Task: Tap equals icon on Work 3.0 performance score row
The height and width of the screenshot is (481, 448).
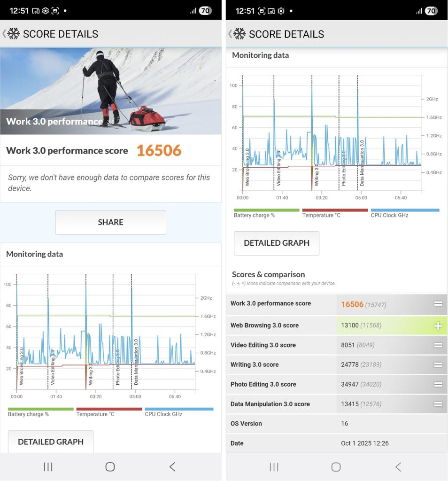Action: pyautogui.click(x=438, y=304)
